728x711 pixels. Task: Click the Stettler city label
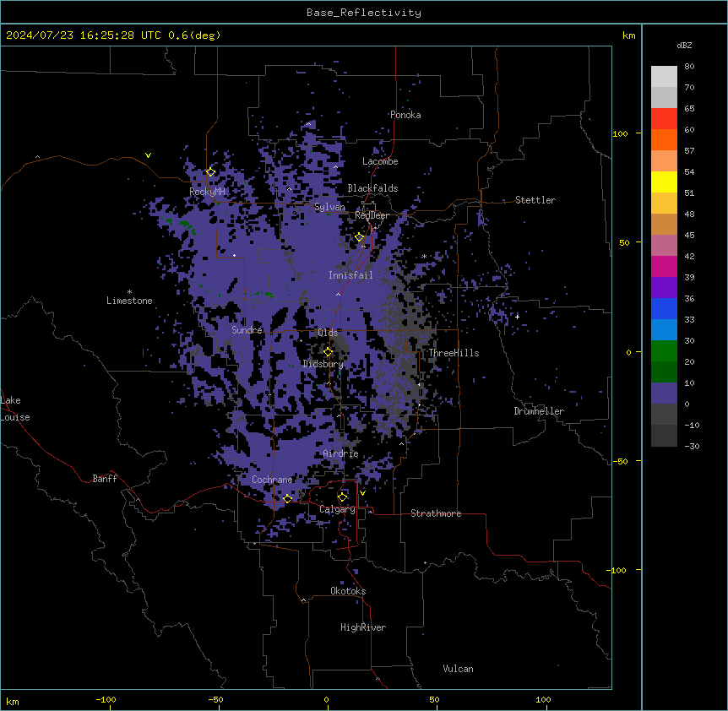click(x=535, y=200)
